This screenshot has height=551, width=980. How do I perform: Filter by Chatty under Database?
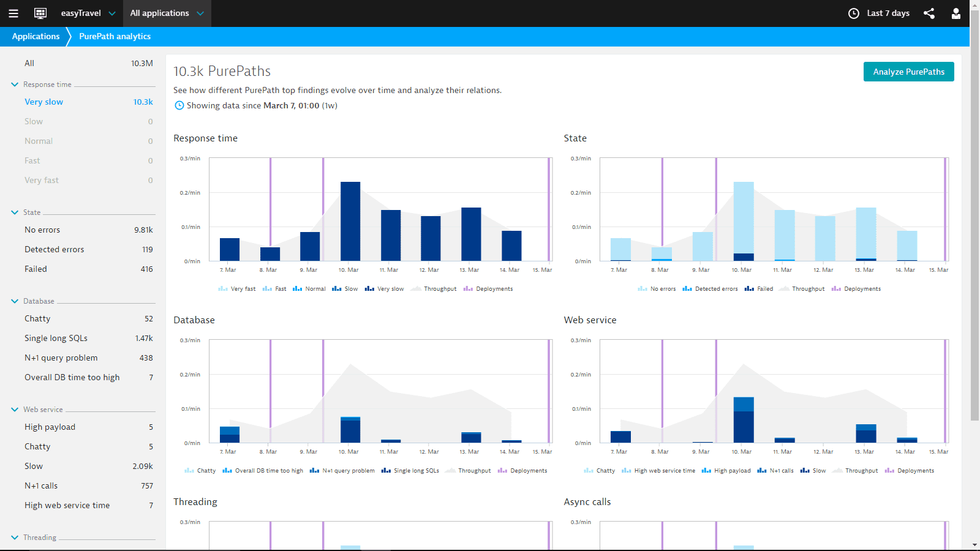[88, 319]
